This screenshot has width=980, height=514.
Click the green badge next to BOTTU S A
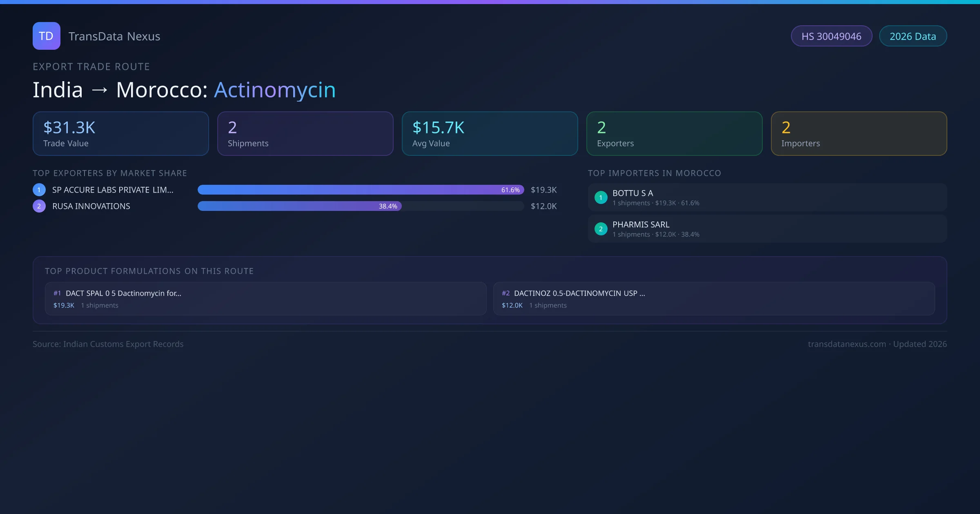pyautogui.click(x=601, y=197)
